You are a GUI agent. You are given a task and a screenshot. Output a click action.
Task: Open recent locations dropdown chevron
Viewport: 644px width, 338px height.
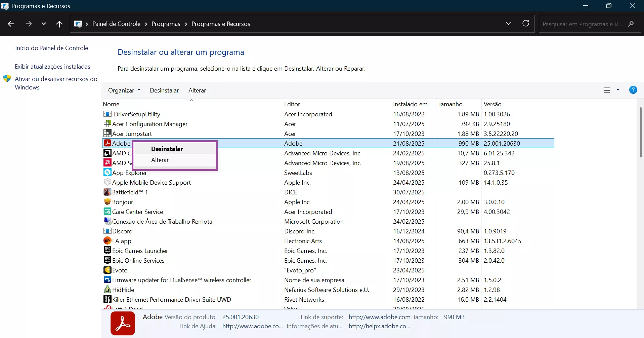click(44, 24)
